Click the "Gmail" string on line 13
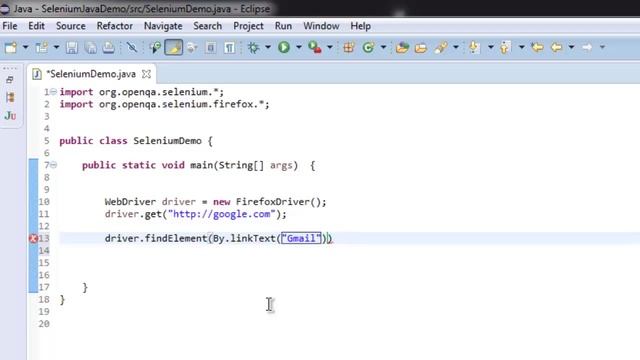Image resolution: width=640 pixels, height=360 pixels. pos(301,238)
